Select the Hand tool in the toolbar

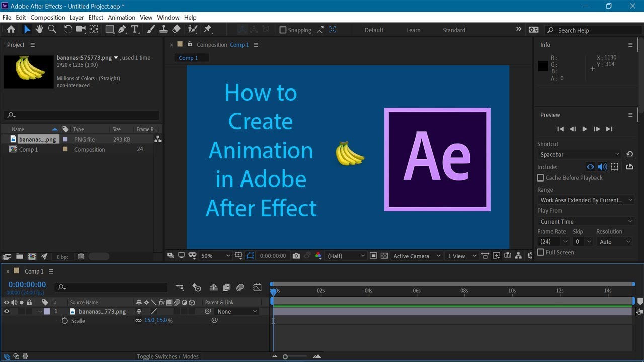pos(39,30)
